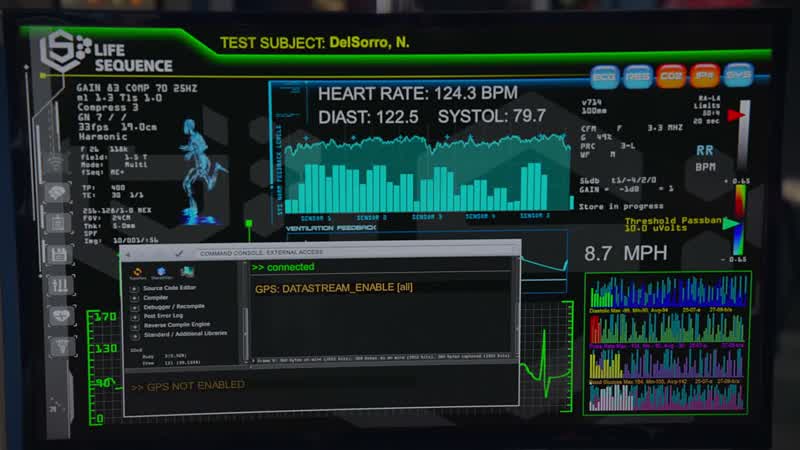Click the checkmark in console title bar
This screenshot has height=450, width=800.
coord(179,253)
